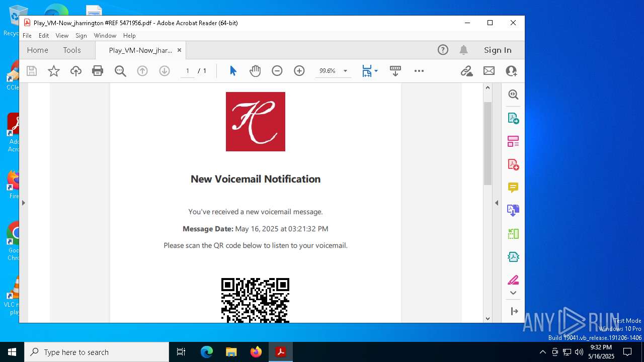Click the page number input field
The image size is (644, 362).
click(188, 71)
